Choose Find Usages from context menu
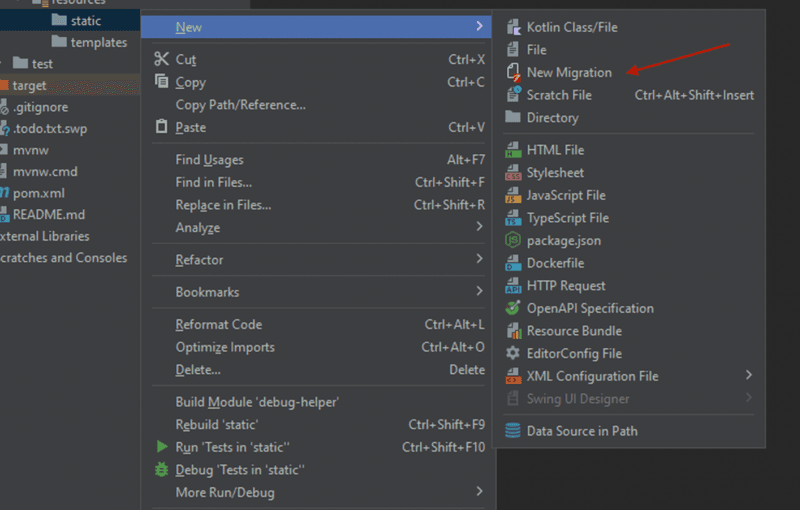 tap(316, 160)
